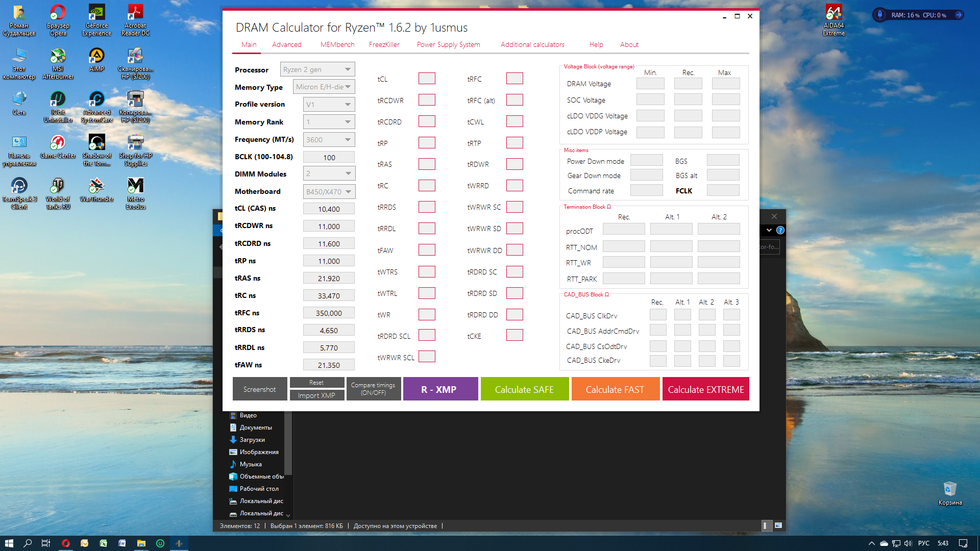980x551 pixels.
Task: Switch Explorer to large thumbnails view
Action: [778, 525]
